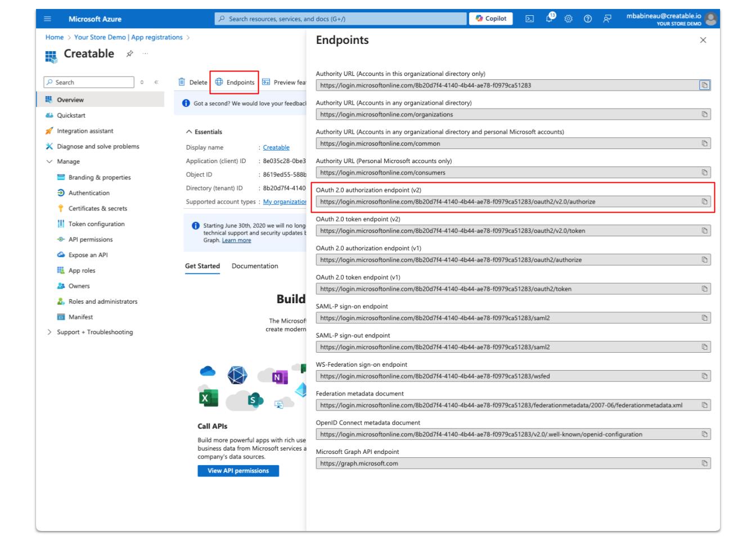The image size is (756, 540).
Task: Copy the organizational directory only Authority URL
Action: (704, 85)
